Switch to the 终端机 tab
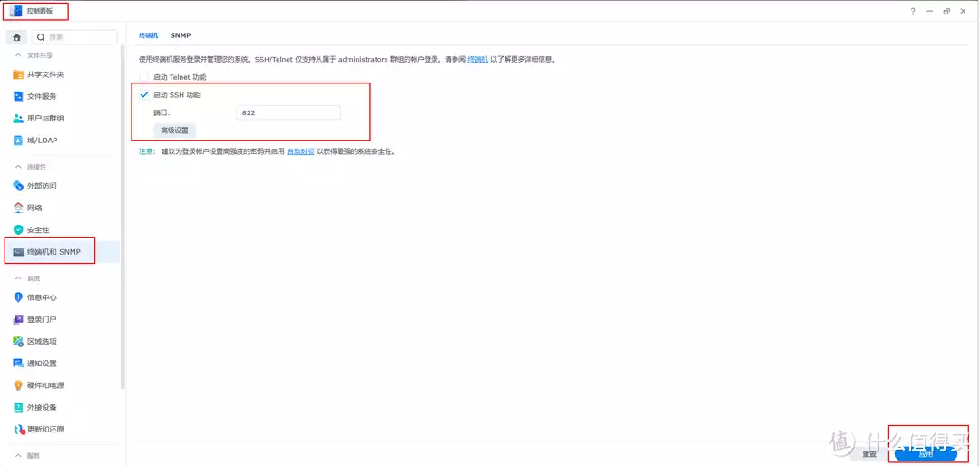Screen dimensions: 980x466 (149, 35)
